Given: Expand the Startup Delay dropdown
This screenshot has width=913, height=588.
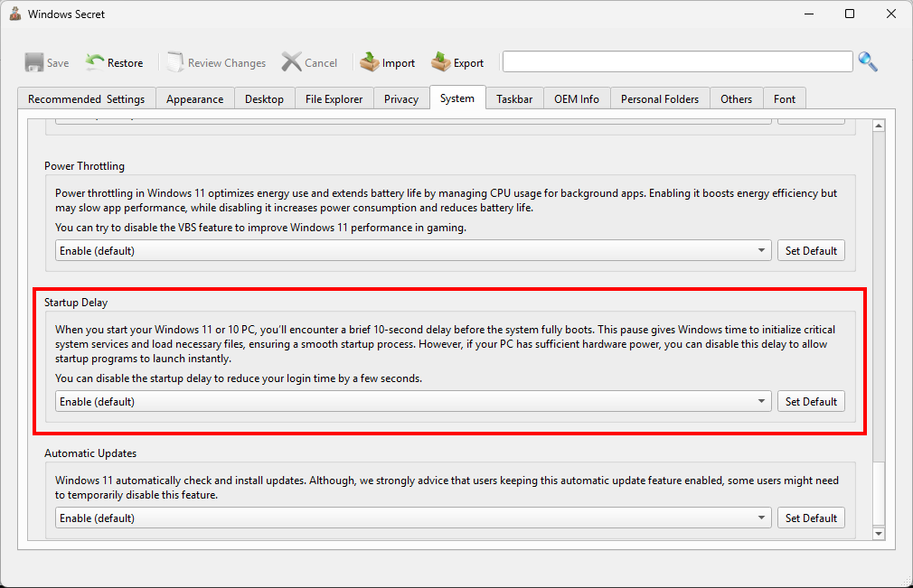Looking at the screenshot, I should click(x=413, y=401).
